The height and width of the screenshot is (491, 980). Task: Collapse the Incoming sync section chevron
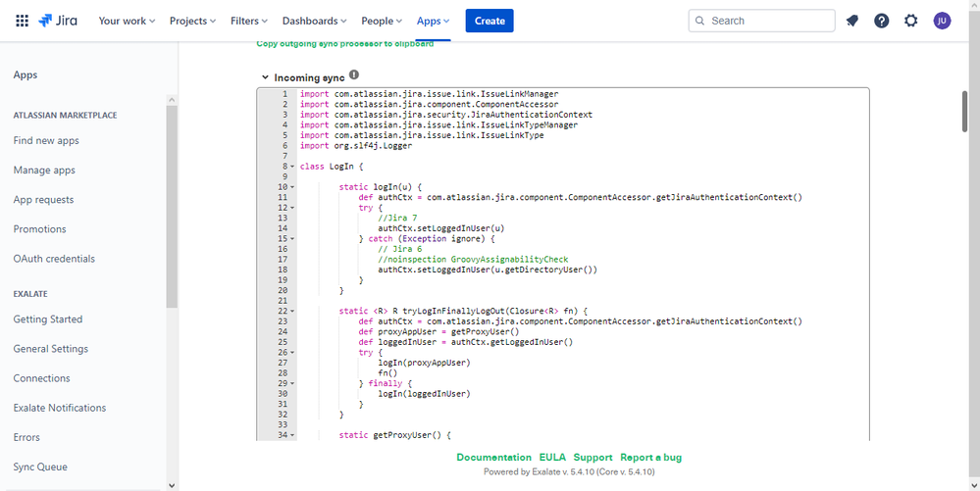[265, 77]
